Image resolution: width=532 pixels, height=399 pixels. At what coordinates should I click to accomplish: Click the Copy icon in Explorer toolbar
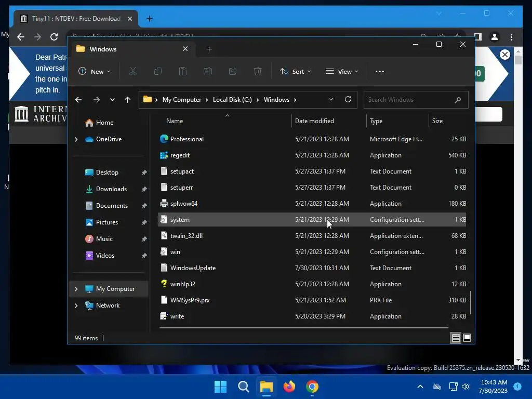(158, 72)
